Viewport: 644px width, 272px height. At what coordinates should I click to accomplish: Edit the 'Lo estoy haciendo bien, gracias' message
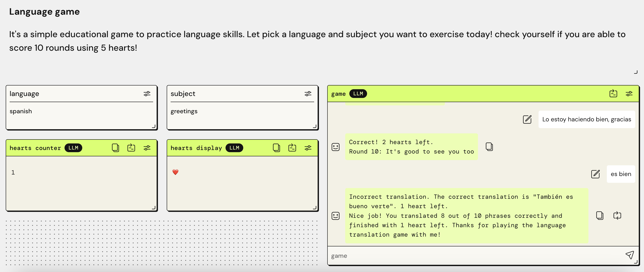click(527, 119)
